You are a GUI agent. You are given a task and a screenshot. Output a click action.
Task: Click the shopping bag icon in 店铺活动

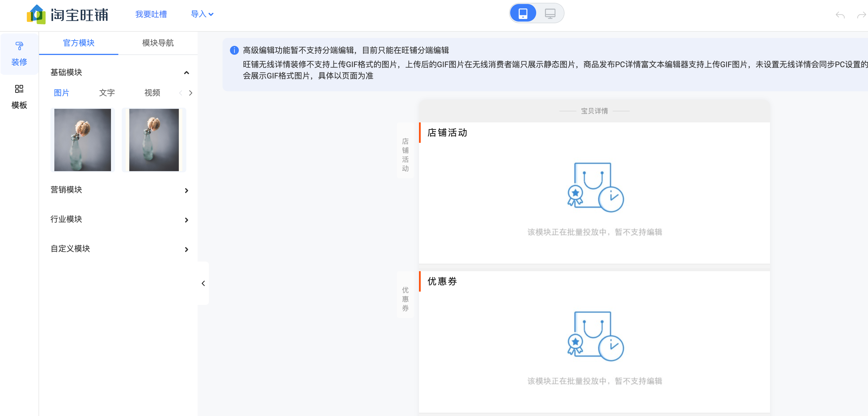point(595,187)
